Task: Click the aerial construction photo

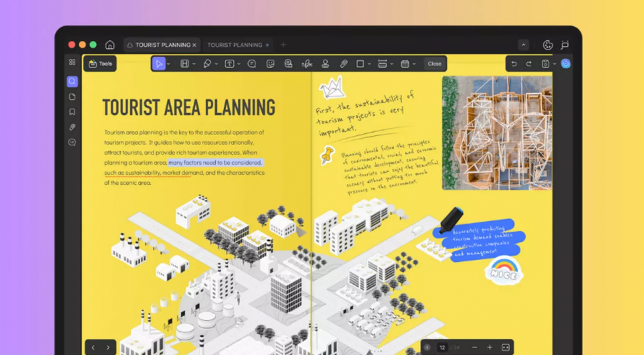Action: tap(497, 133)
